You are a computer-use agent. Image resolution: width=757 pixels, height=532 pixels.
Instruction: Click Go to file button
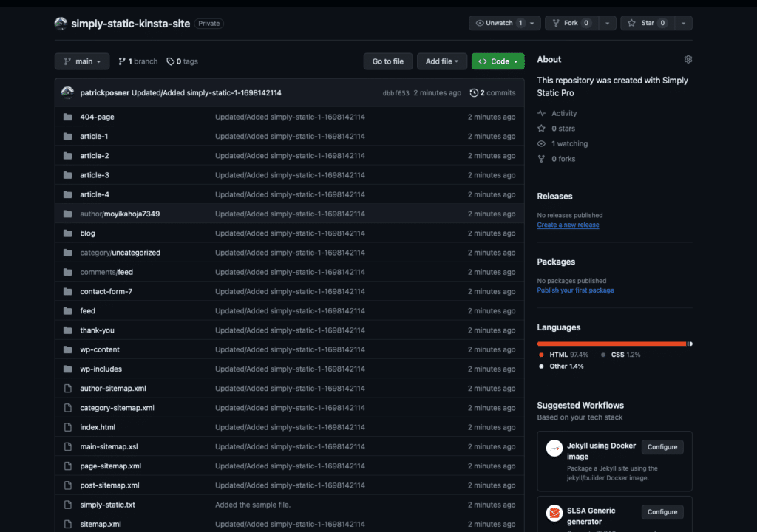[387, 61]
